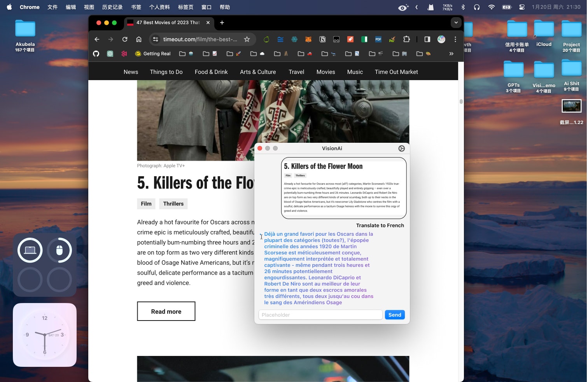Viewport: 588px width, 382px height.
Task: Open the macOS Control Center icon
Action: (522, 7)
